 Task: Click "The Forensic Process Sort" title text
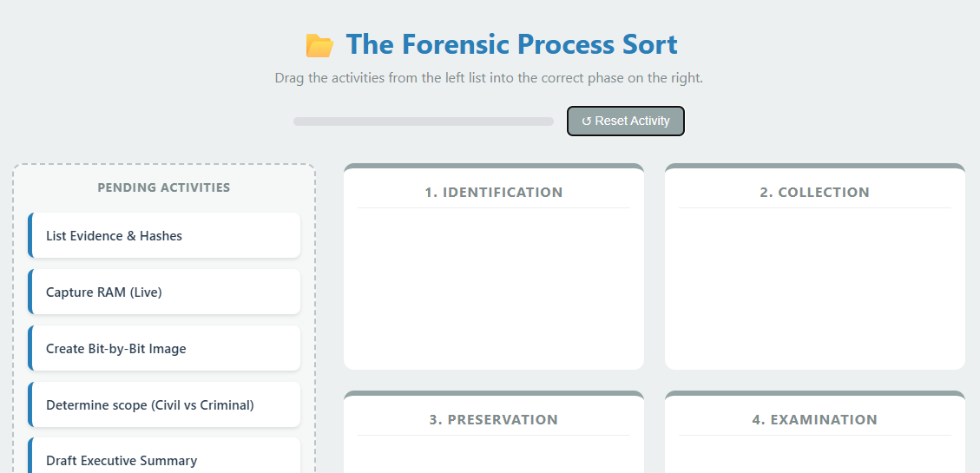tap(511, 45)
